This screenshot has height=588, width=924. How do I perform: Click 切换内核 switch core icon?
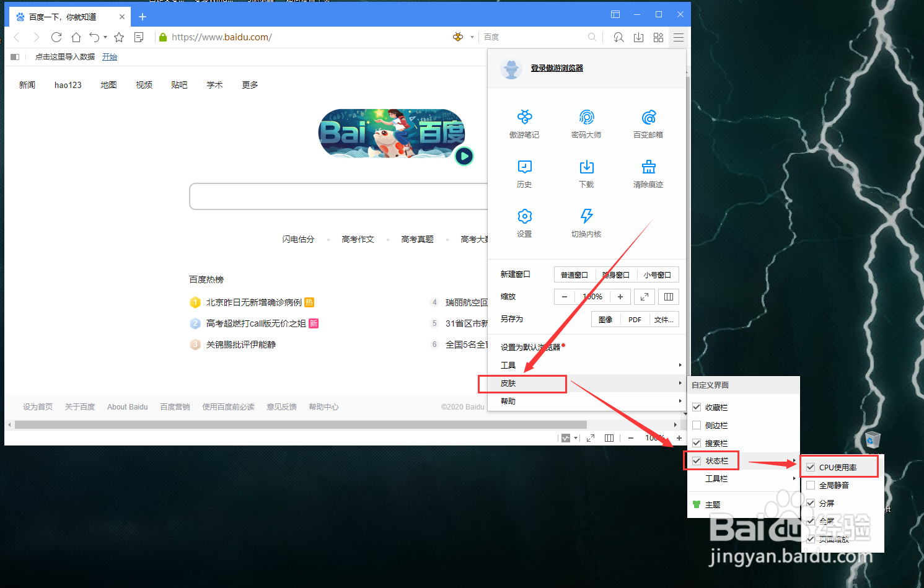coord(586,216)
